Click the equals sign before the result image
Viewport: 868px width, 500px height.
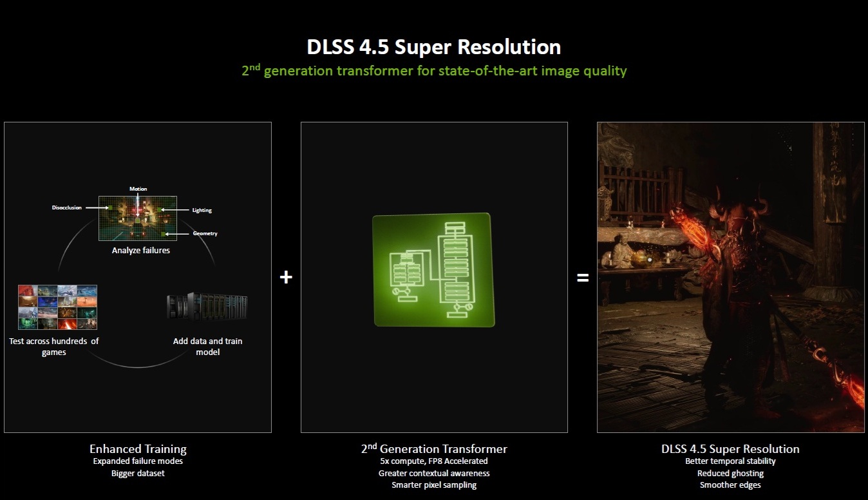(x=583, y=278)
